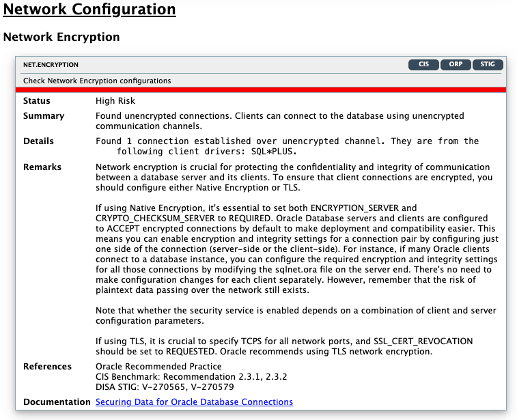Click 'Note that whether the security service' paragraph
This screenshot has height=420, width=517.
coord(296,316)
